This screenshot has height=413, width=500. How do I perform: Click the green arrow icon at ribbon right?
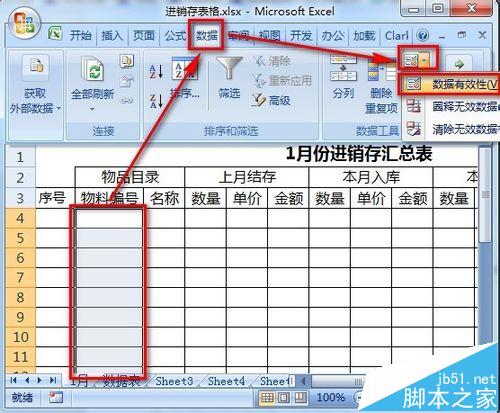tap(460, 64)
